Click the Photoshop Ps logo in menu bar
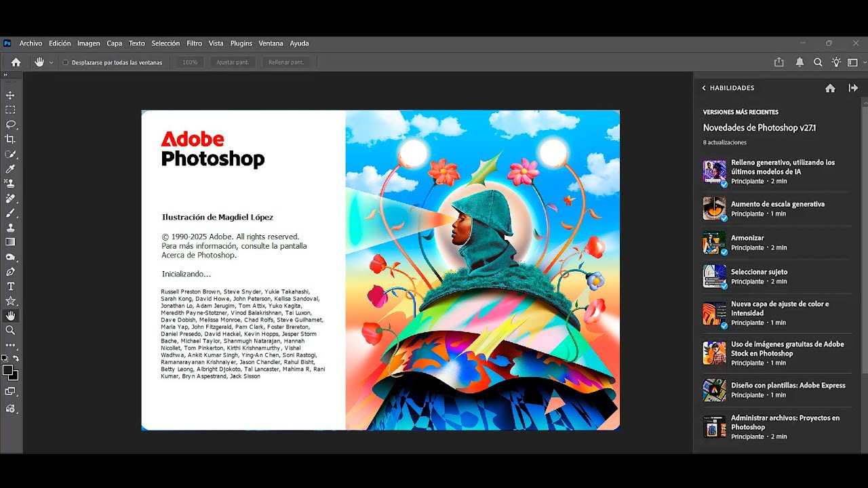 click(x=7, y=43)
